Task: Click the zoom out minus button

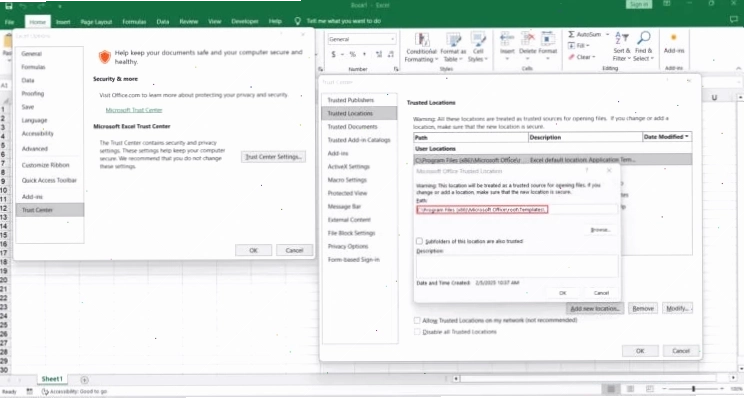Action: [665, 389]
